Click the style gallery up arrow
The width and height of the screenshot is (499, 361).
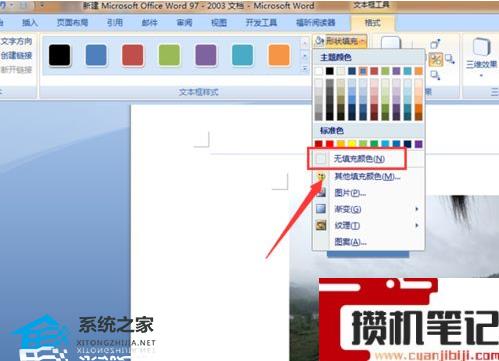(x=305, y=43)
